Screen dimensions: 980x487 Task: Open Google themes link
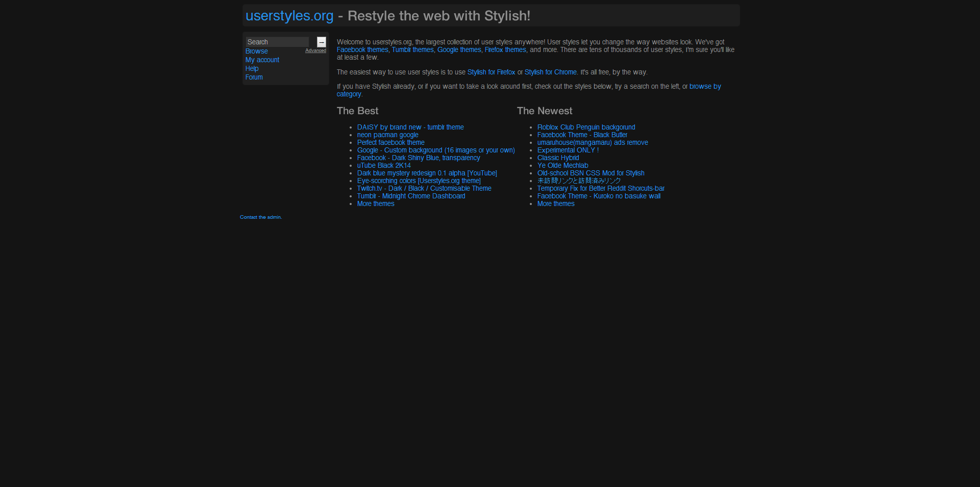pos(459,49)
